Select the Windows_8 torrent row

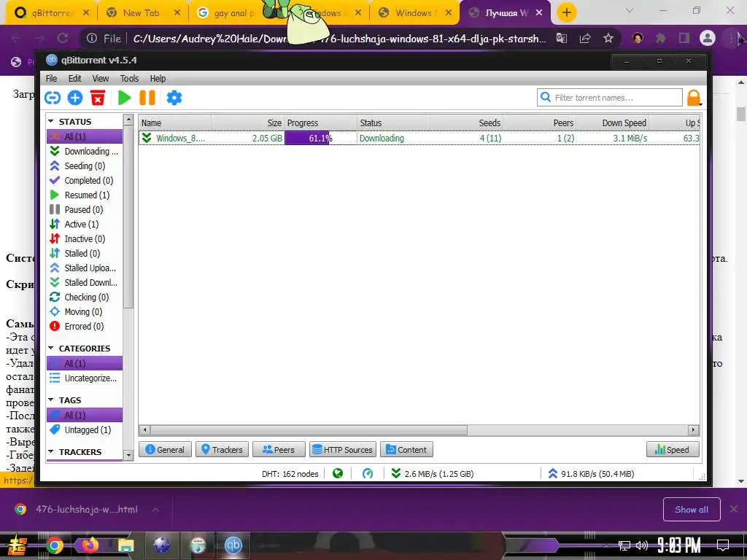click(419, 138)
